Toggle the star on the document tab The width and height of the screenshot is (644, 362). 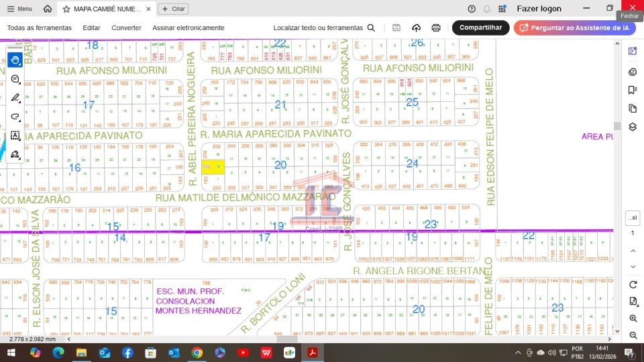pos(66,9)
